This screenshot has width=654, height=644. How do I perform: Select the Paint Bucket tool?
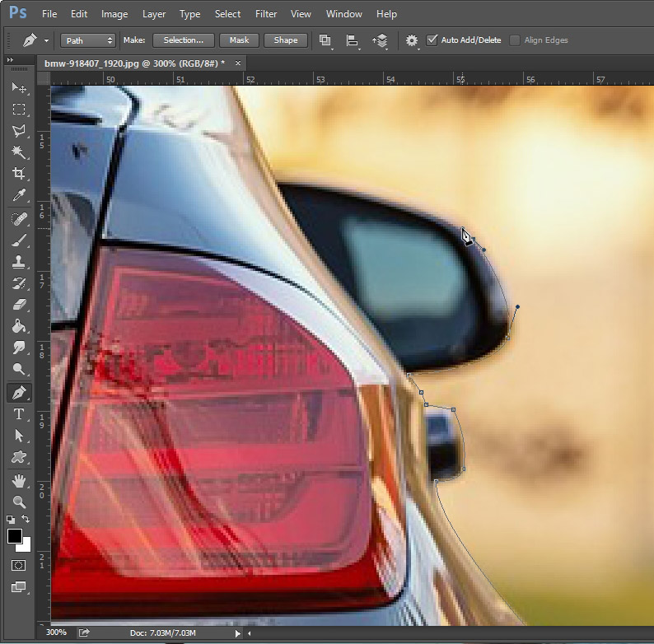pyautogui.click(x=18, y=327)
